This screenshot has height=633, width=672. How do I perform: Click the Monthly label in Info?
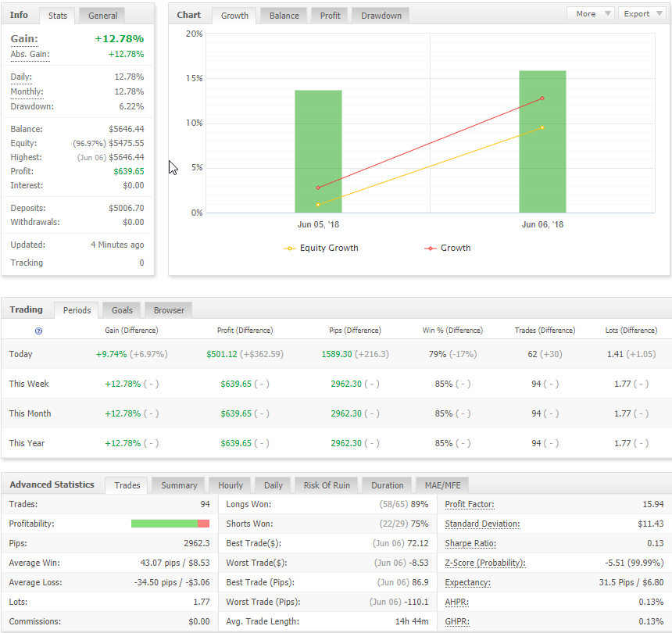27,91
